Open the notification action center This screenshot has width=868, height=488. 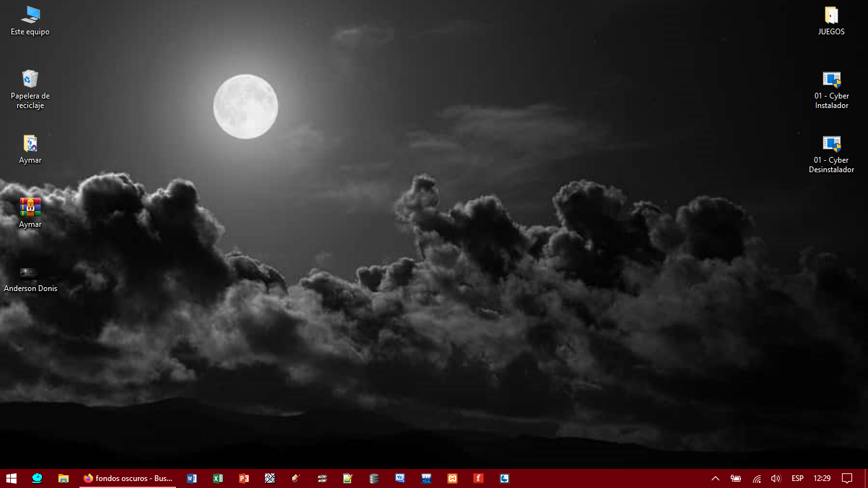(x=847, y=478)
